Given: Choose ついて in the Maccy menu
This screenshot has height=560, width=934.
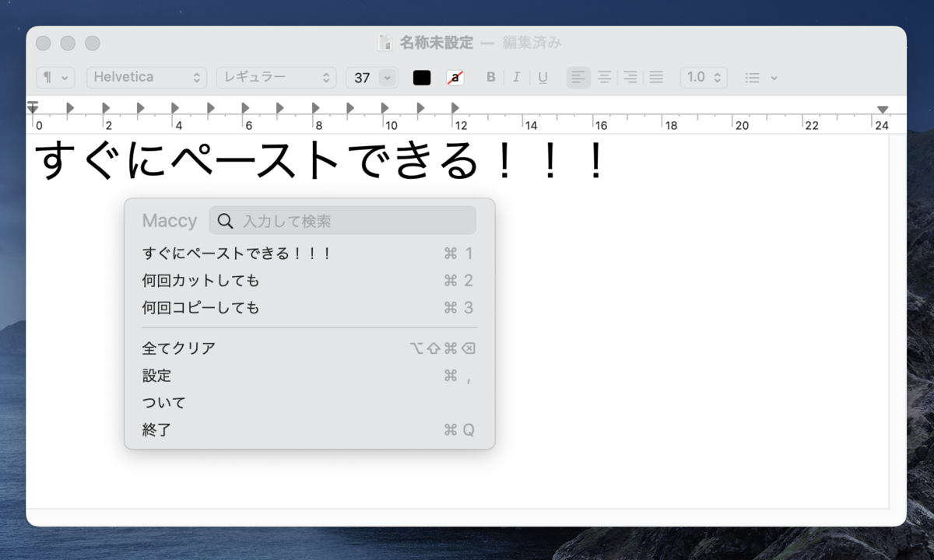Looking at the screenshot, I should coord(309,403).
